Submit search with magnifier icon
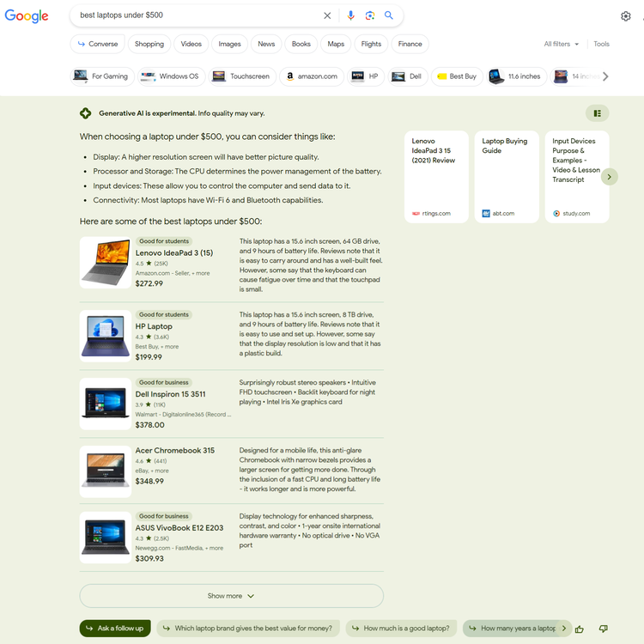The image size is (644, 644). pyautogui.click(x=388, y=15)
